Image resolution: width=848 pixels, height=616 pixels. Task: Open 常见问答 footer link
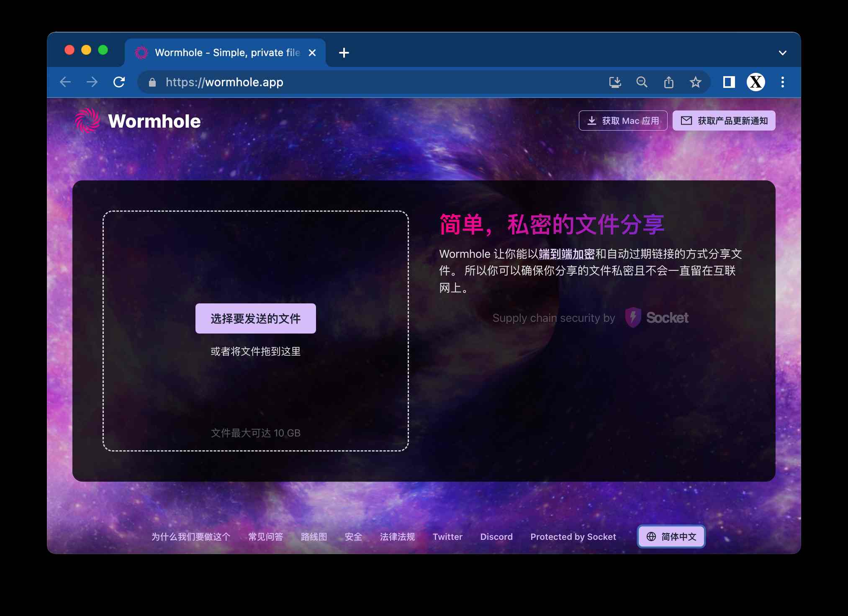point(265,536)
